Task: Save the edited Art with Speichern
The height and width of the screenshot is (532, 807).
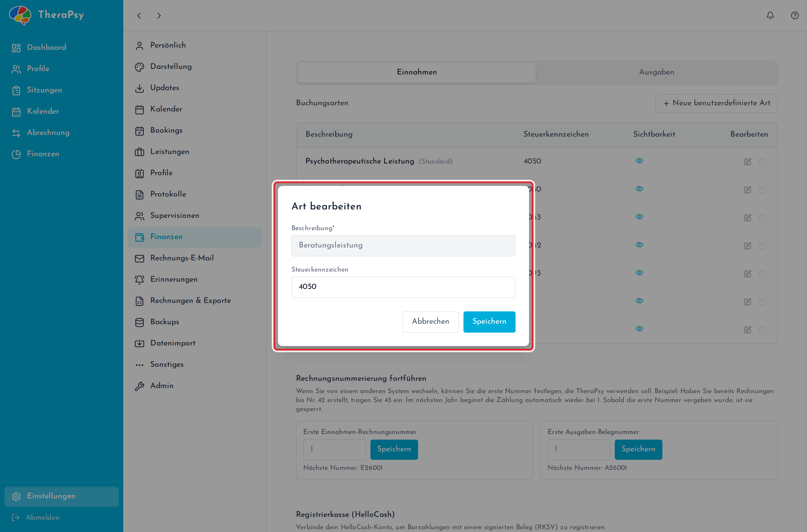Action: click(489, 322)
